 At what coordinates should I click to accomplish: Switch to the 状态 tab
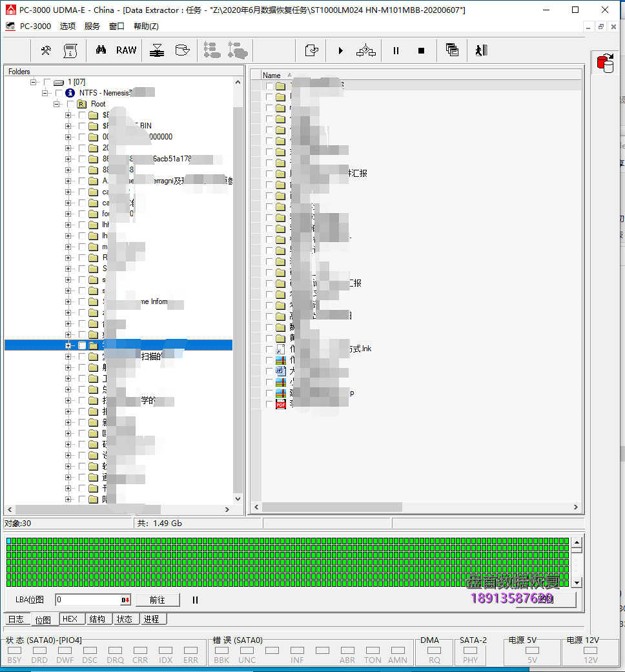pos(125,619)
